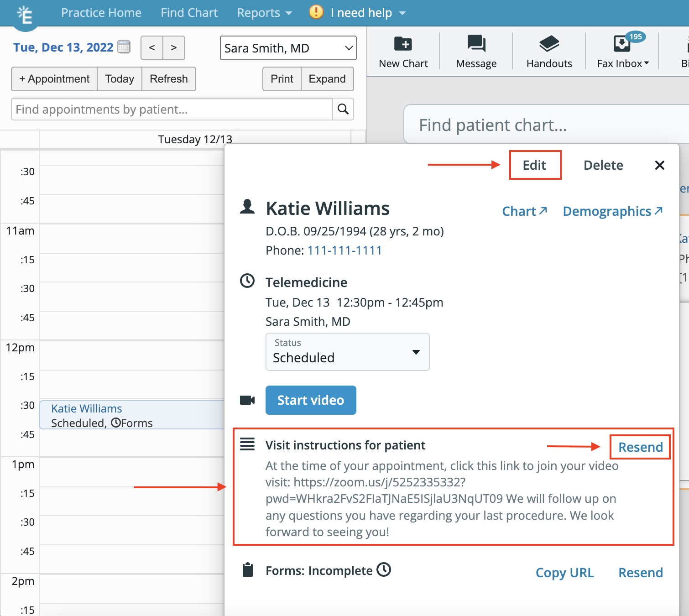The image size is (689, 616).
Task: Open Handouts from the toolbar
Action: pos(549,52)
